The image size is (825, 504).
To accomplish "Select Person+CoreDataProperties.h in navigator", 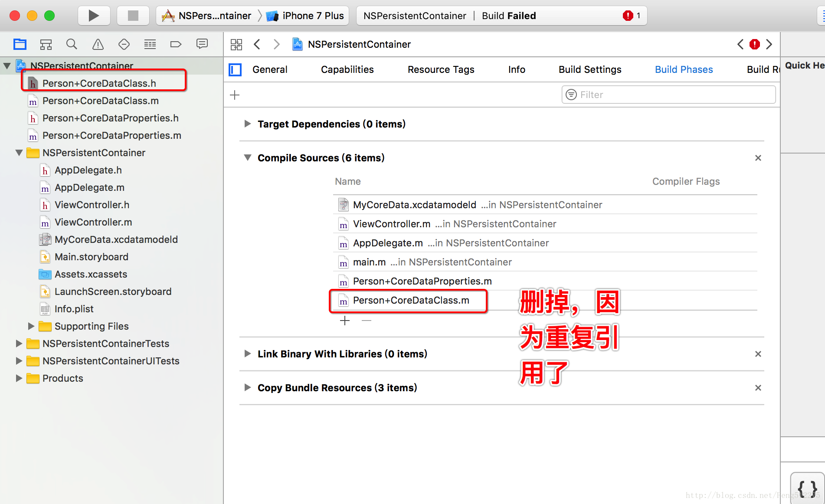I will tap(111, 118).
